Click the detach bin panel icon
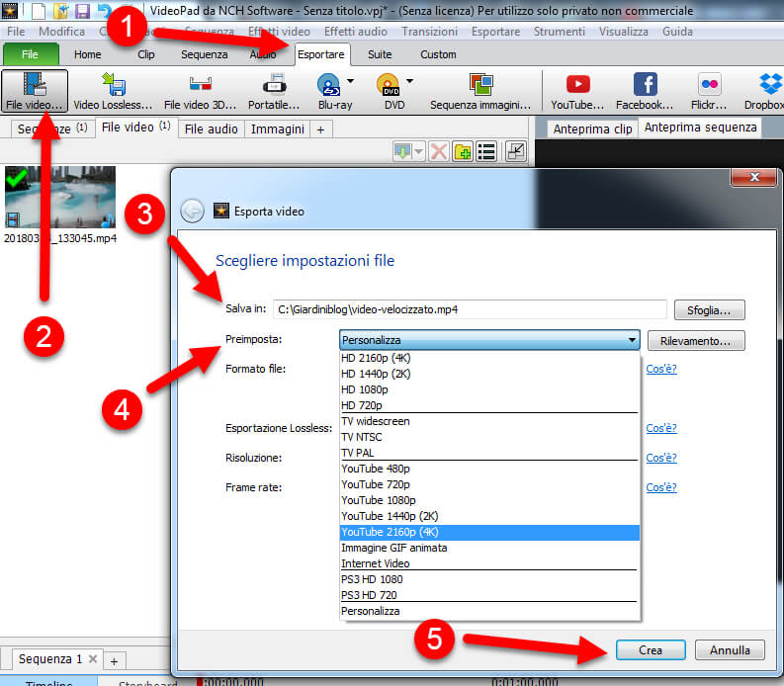The height and width of the screenshot is (686, 784). [515, 151]
